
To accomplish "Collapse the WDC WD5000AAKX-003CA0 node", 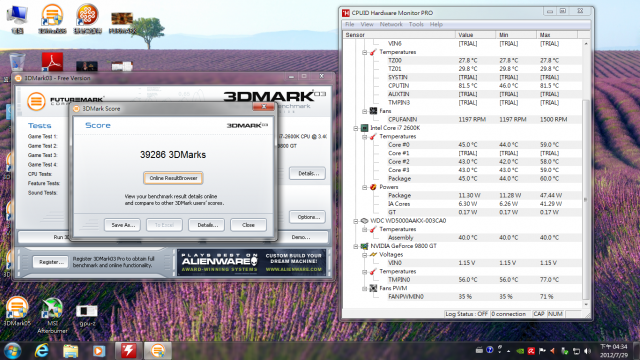I will pos(356,221).
